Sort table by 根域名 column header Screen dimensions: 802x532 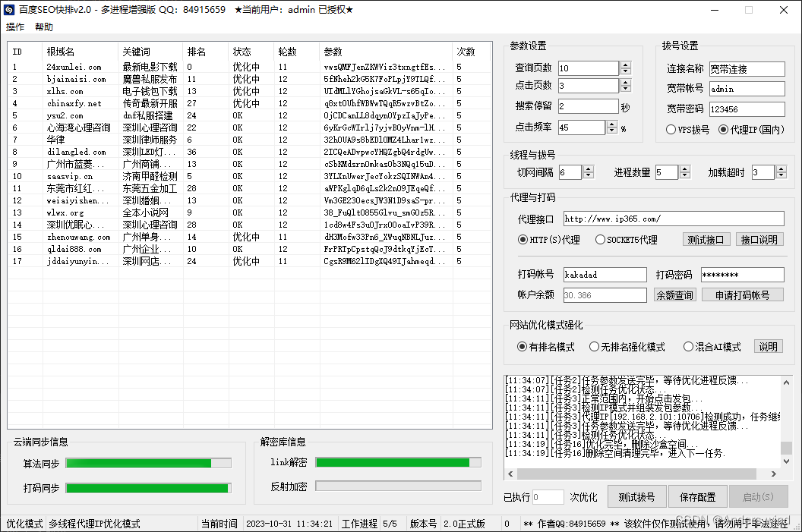click(x=80, y=52)
